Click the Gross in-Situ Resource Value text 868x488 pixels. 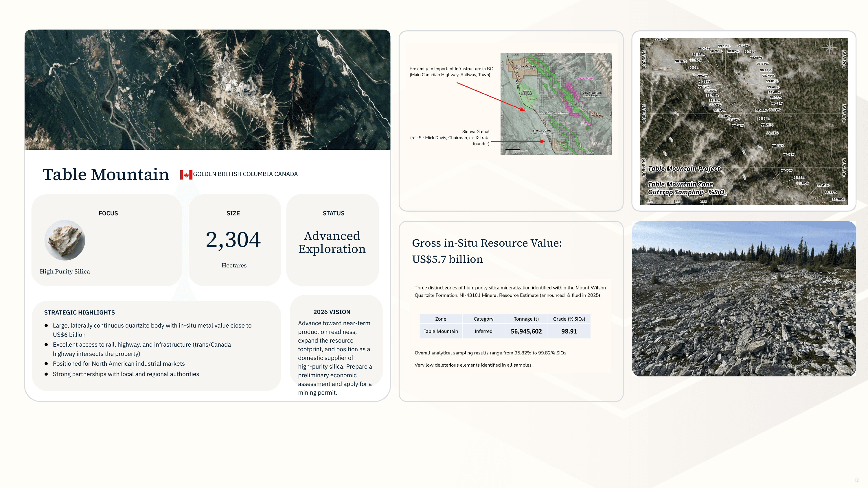(487, 243)
